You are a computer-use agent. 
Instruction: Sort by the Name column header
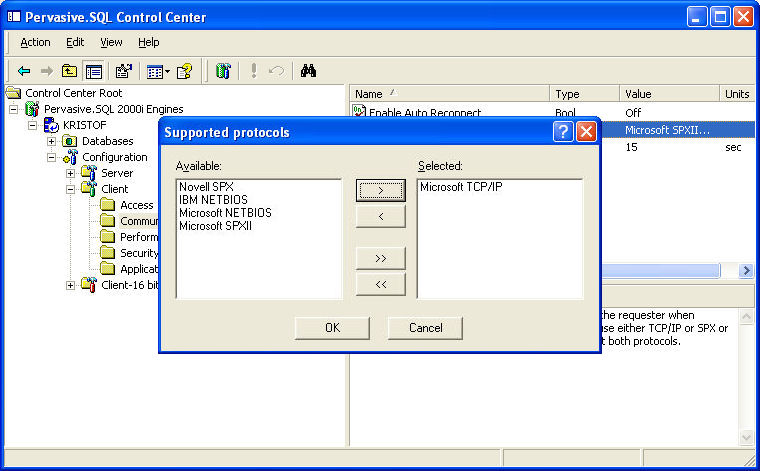click(449, 94)
